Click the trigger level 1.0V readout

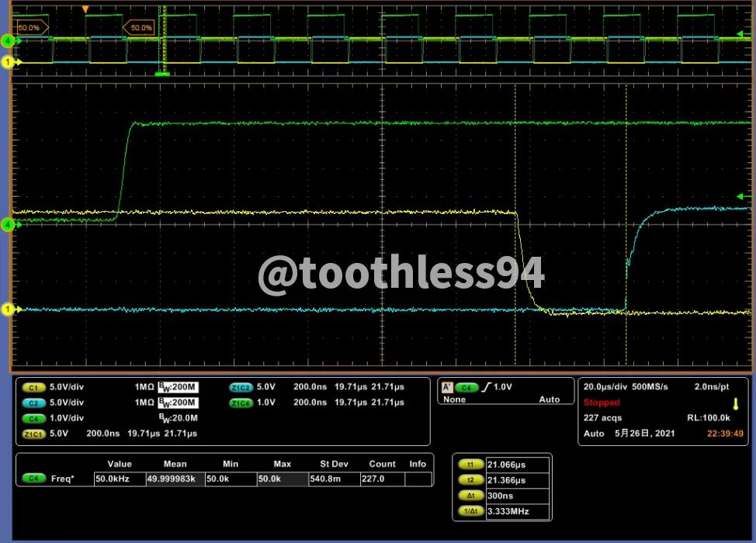(503, 387)
